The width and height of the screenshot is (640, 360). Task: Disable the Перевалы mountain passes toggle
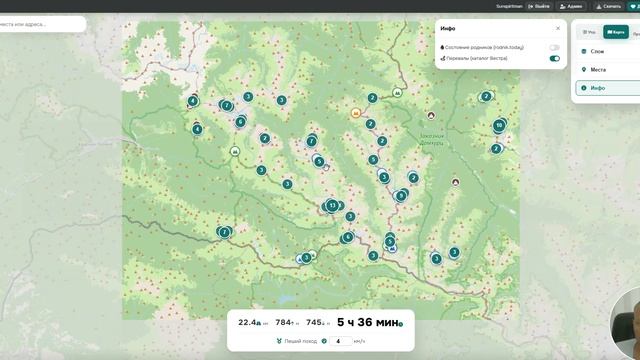tap(554, 58)
